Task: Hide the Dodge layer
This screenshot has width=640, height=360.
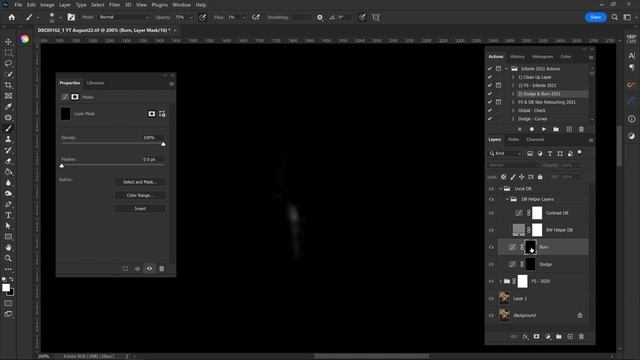Action: click(491, 264)
